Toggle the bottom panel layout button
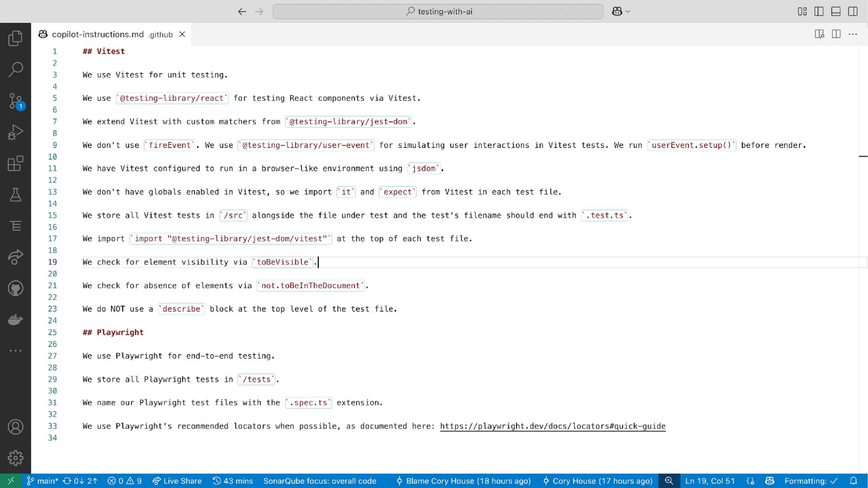868x488 pixels. pos(836,11)
